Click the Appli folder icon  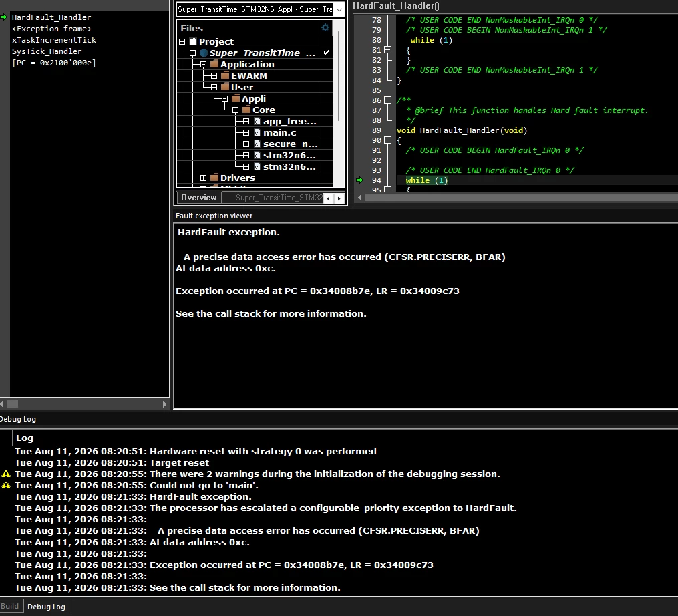pos(236,98)
